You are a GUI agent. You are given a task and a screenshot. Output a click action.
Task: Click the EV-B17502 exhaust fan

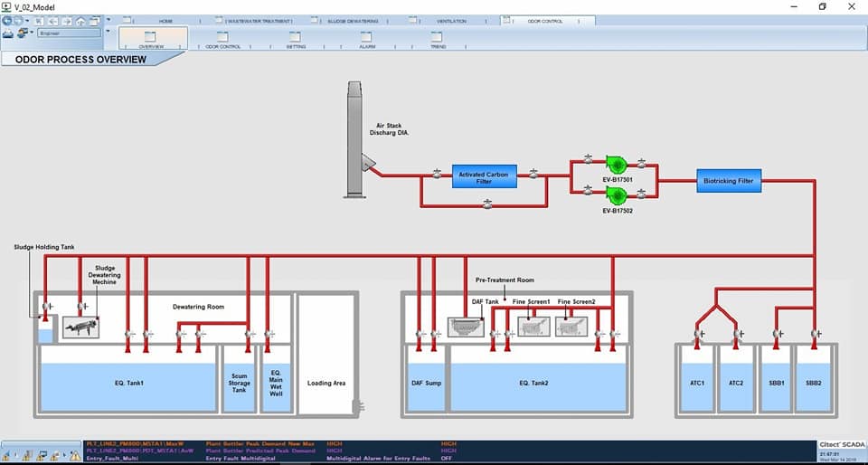(615, 195)
